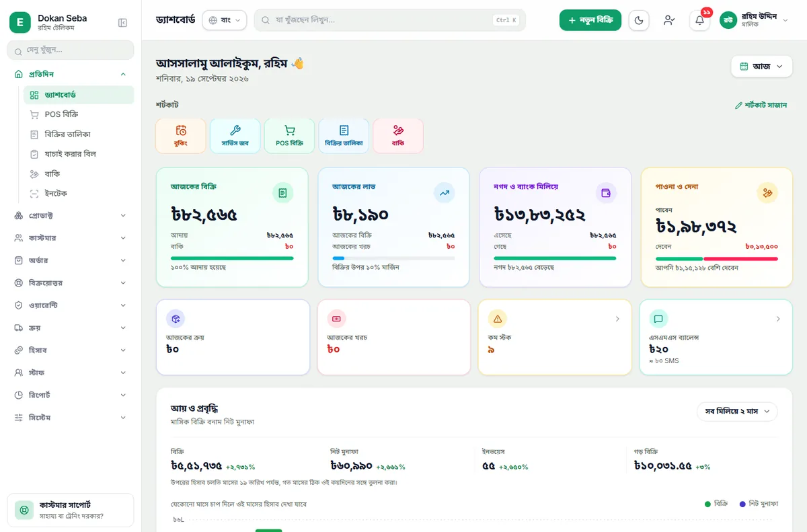Click the user check icon in top bar
Screen dimensions: 807x532
(668, 20)
